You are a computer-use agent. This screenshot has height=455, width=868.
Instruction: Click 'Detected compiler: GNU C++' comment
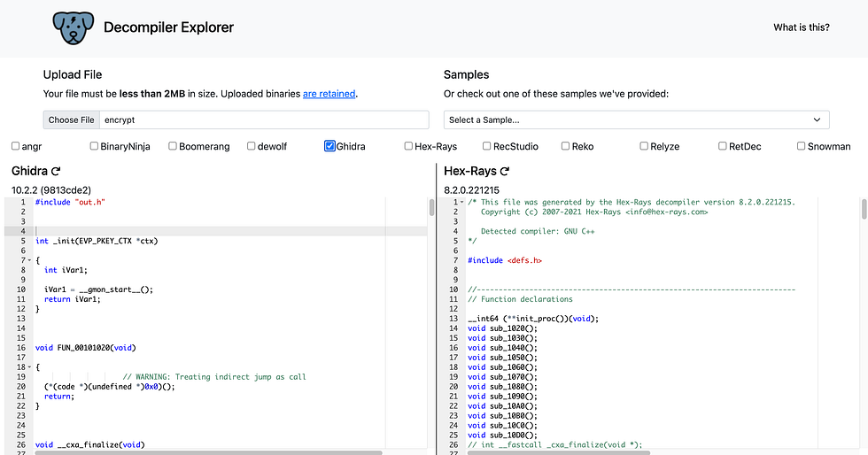(538, 231)
